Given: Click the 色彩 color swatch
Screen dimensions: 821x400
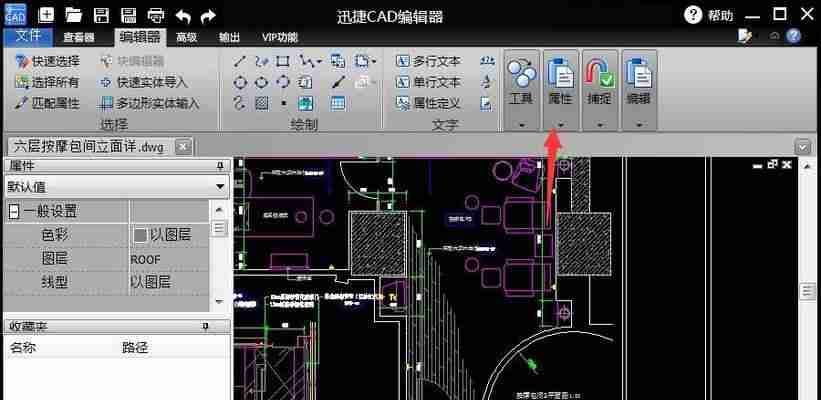Looking at the screenshot, I should [140, 236].
